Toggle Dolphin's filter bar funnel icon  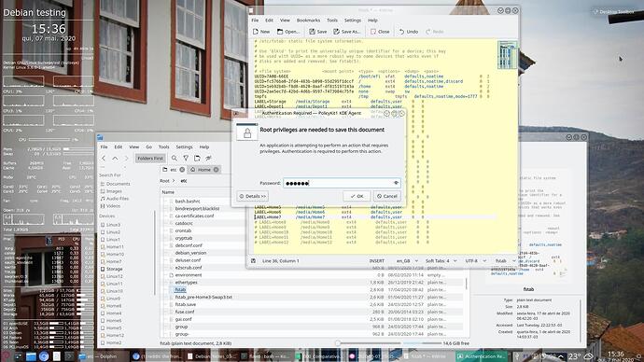186,158
